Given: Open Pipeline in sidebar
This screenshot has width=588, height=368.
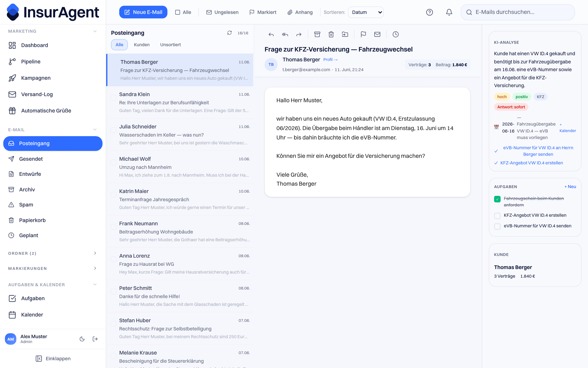Looking at the screenshot, I should [53, 62].
